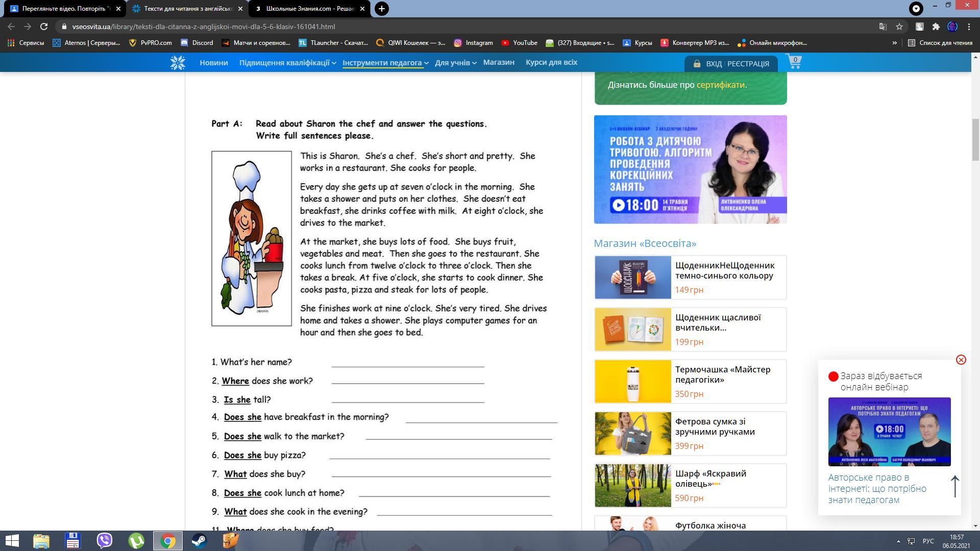Open Chrome's three-dot menu
Image resolution: width=980 pixels, height=551 pixels.
tap(969, 27)
